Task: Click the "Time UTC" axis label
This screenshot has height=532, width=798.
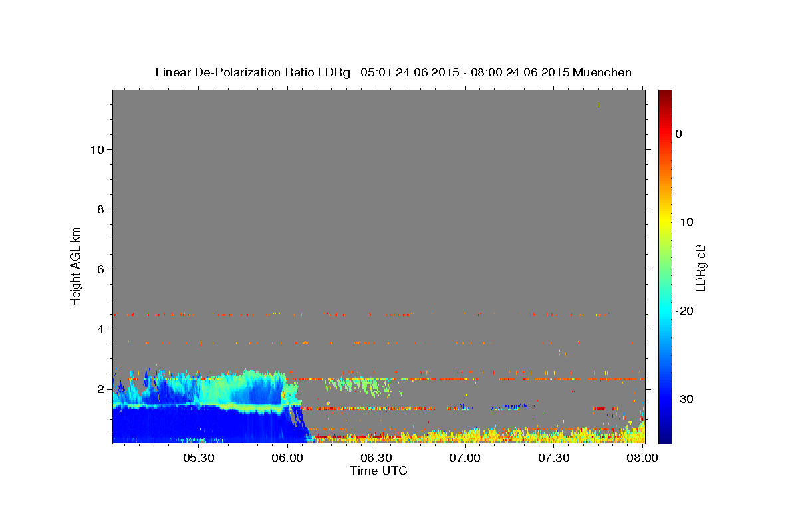Action: [378, 471]
